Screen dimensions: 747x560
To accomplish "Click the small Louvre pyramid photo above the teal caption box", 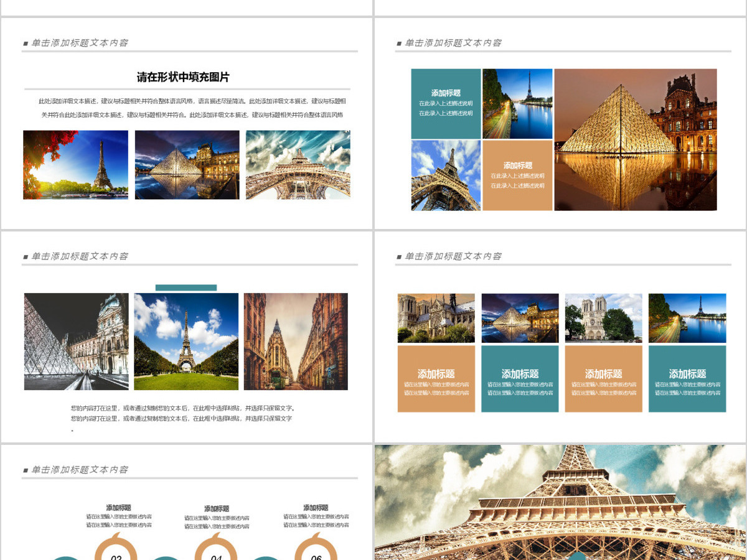I will 520,318.
